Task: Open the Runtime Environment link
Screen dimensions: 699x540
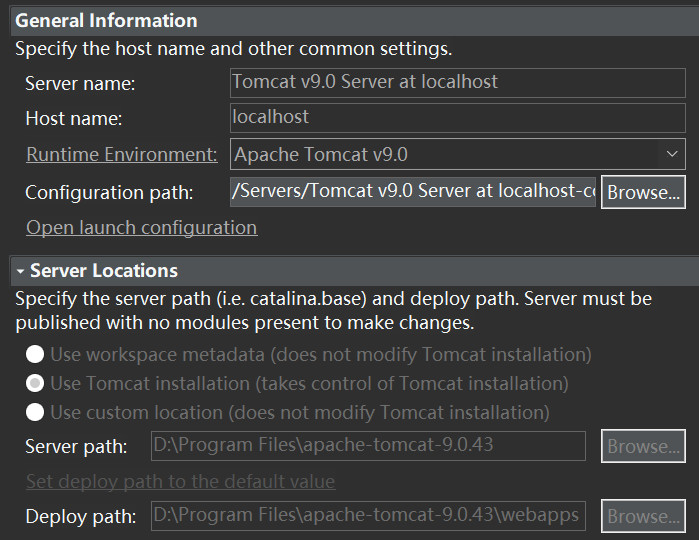Action: [x=121, y=154]
